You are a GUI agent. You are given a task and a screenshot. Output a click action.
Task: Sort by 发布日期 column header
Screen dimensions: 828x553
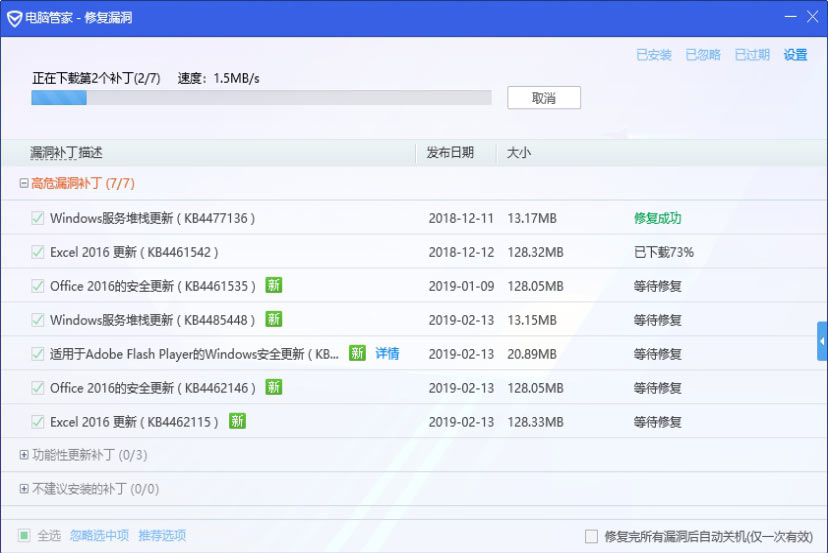coord(450,153)
